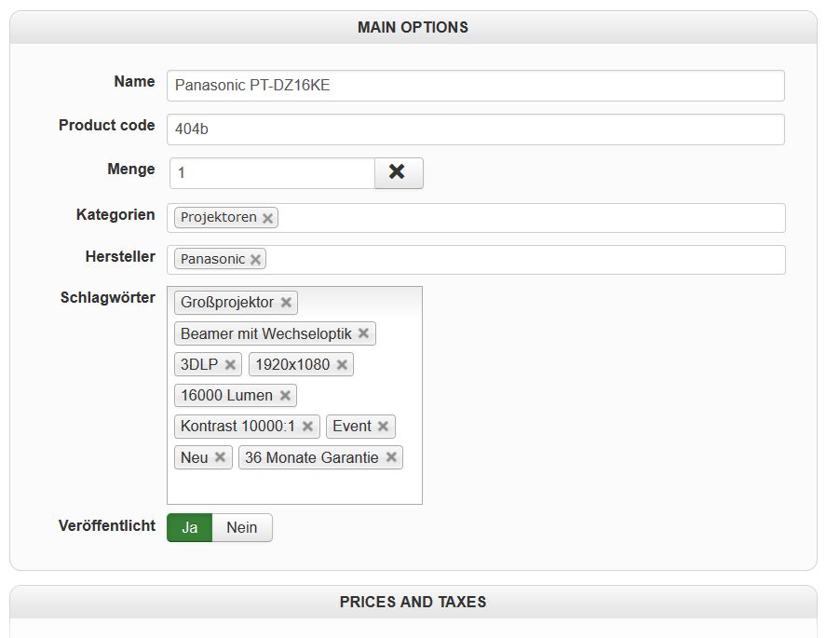Clear the Menge quantity with X button
Screen dimensions: 840x638
tap(398, 172)
